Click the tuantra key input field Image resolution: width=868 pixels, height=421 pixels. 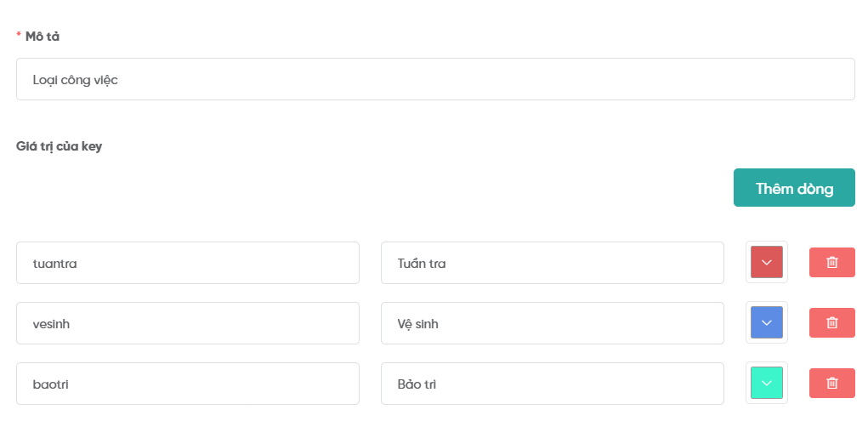click(187, 263)
